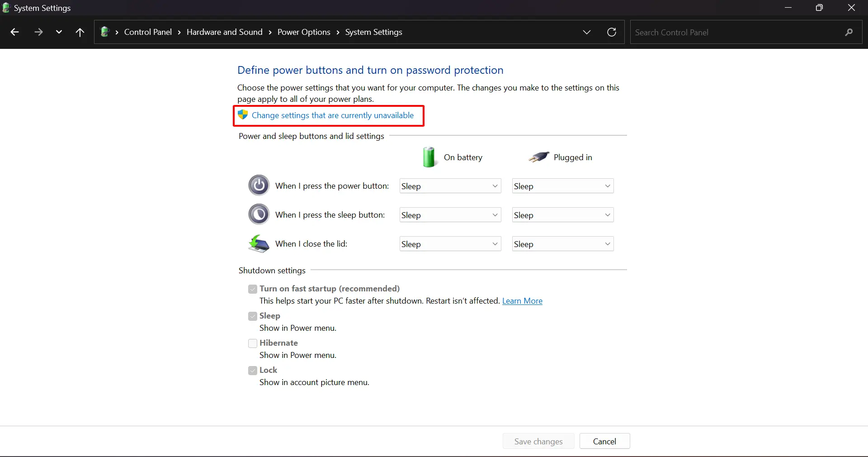Minimize the System Settings window
This screenshot has width=868, height=457.
pos(788,8)
